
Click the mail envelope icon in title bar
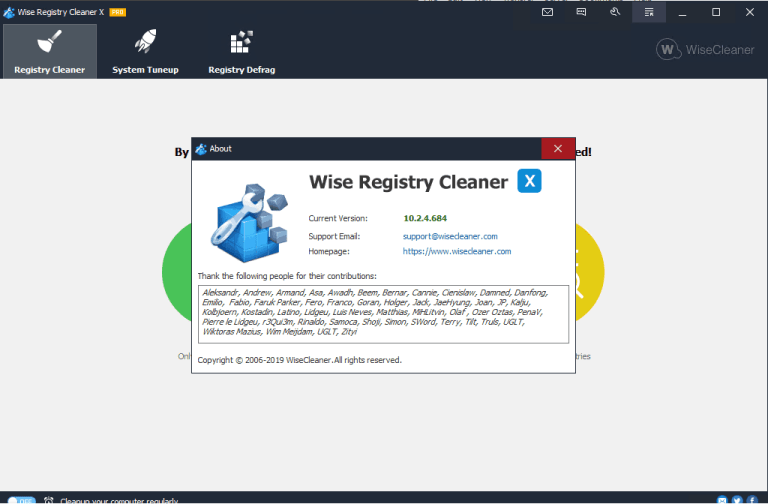(x=548, y=12)
